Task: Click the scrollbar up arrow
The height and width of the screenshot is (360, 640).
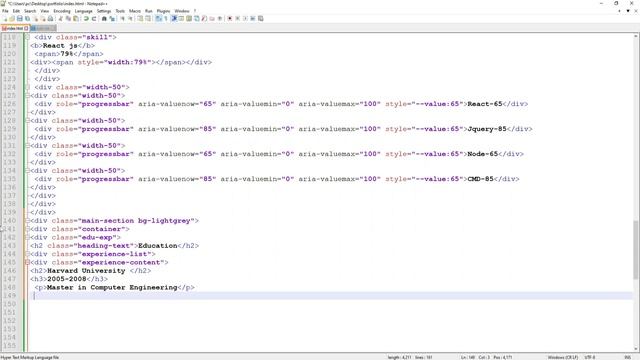Action: point(636,36)
